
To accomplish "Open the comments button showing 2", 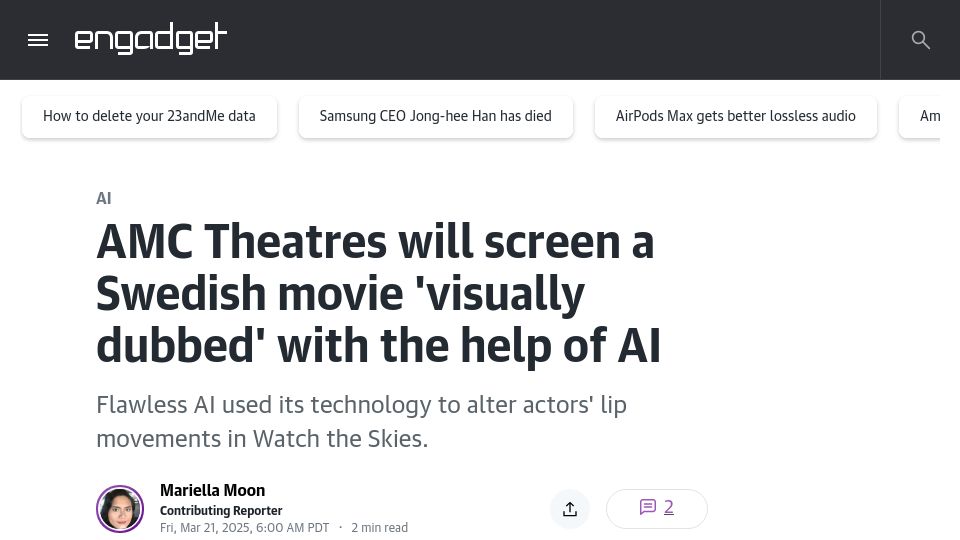I will click(657, 508).
